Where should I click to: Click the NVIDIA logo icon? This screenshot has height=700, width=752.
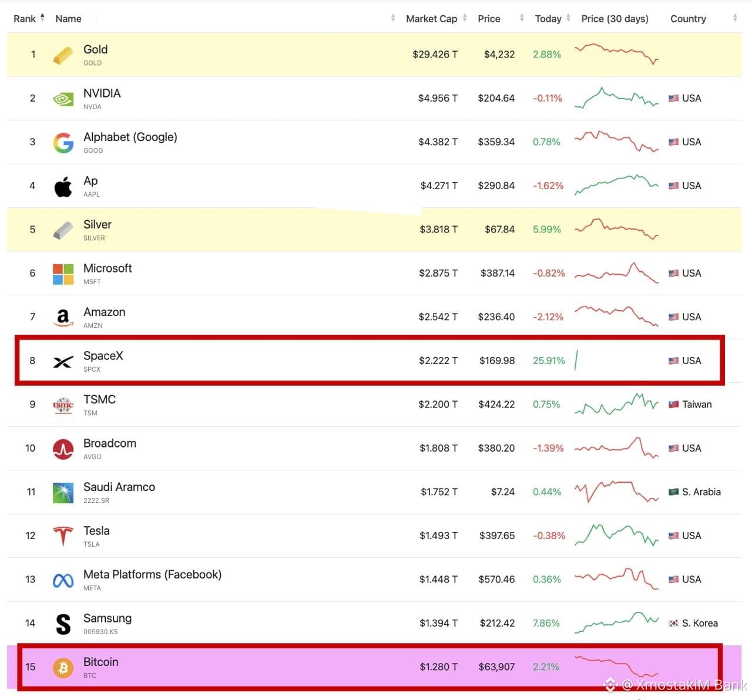63,99
